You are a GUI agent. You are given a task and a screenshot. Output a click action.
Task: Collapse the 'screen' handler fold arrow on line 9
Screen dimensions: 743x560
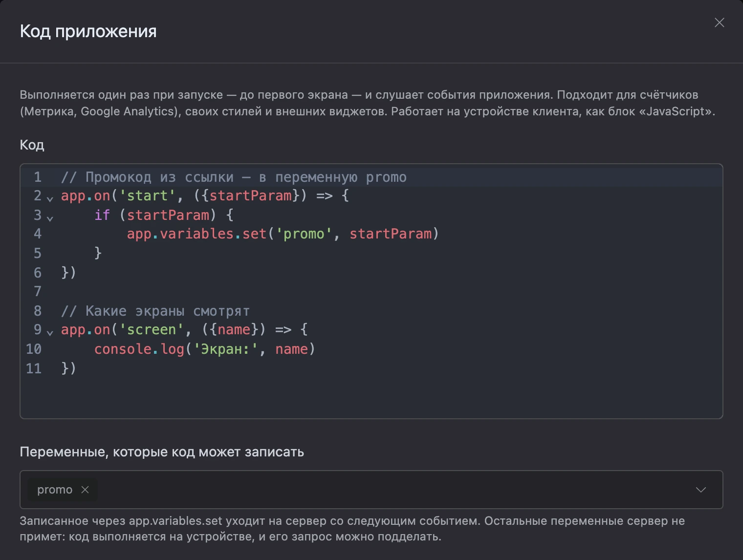50,333
